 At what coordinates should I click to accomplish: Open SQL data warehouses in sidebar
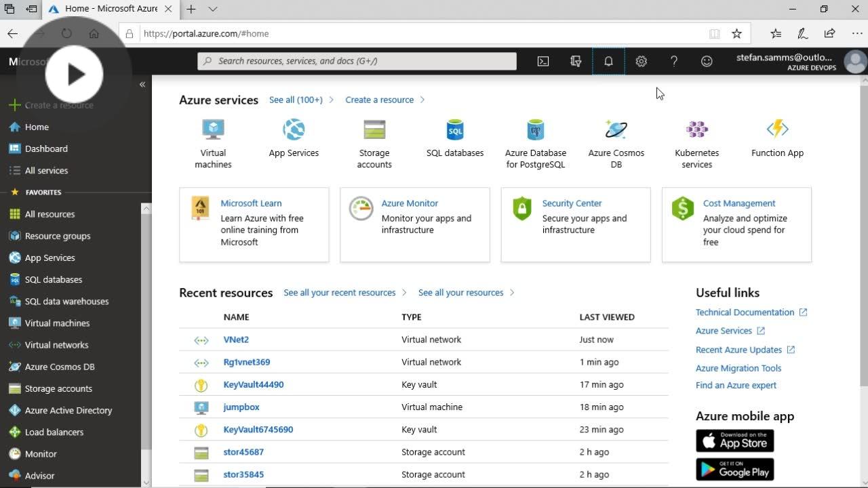66,301
